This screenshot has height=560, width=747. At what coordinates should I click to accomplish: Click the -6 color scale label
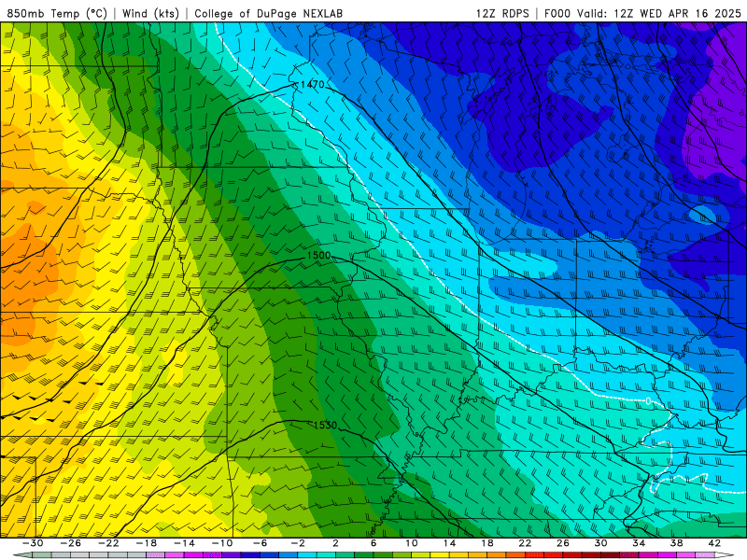click(x=260, y=543)
